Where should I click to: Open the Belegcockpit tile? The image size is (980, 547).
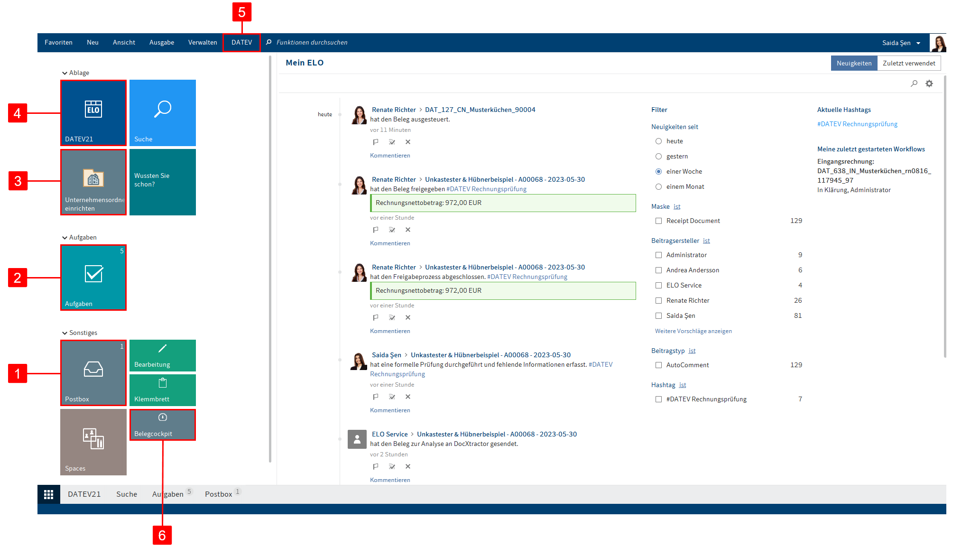pos(163,425)
